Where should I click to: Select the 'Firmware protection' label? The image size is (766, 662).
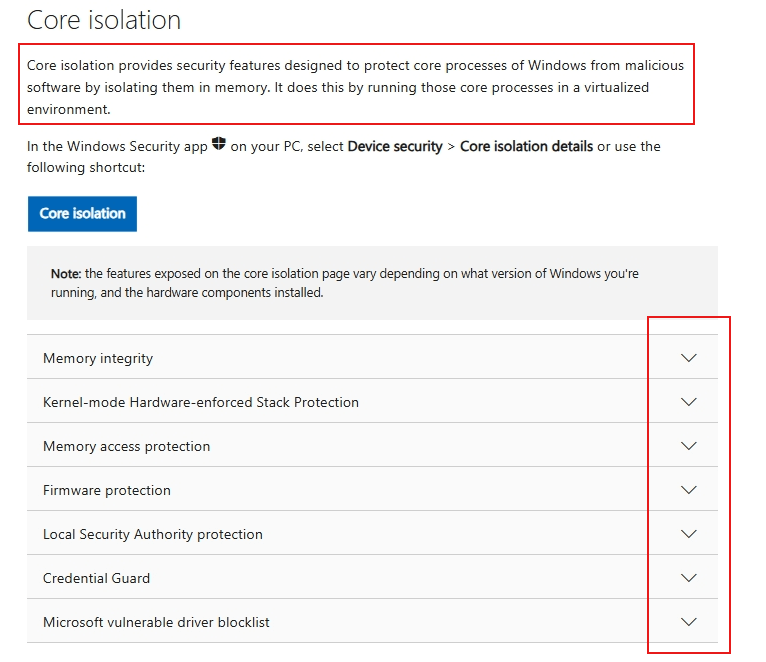(x=106, y=490)
